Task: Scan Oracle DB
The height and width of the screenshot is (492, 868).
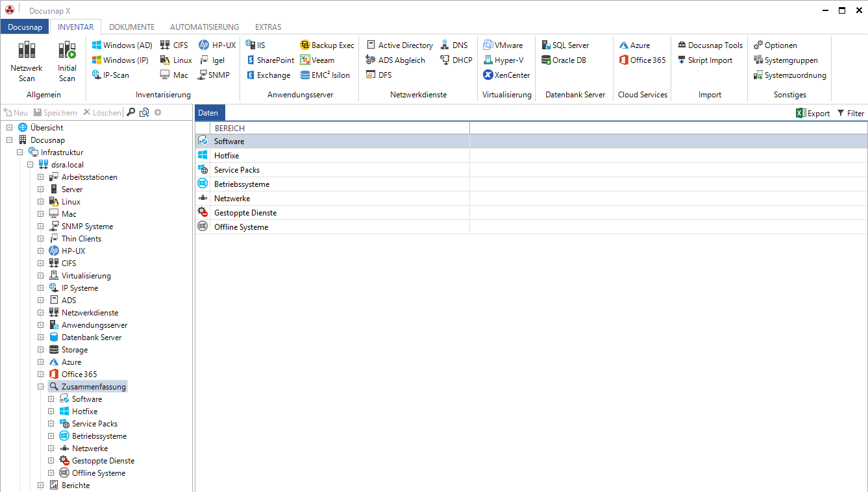Action: (x=564, y=60)
